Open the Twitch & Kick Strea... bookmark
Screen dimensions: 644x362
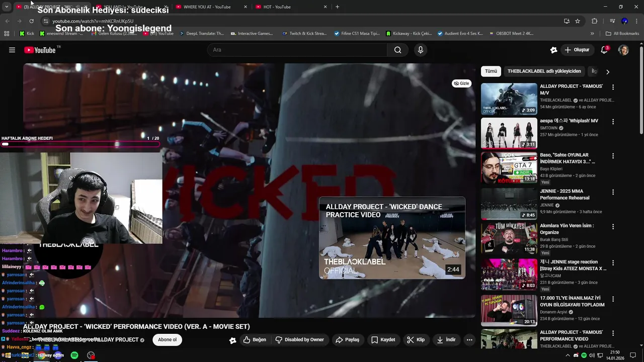(x=304, y=34)
